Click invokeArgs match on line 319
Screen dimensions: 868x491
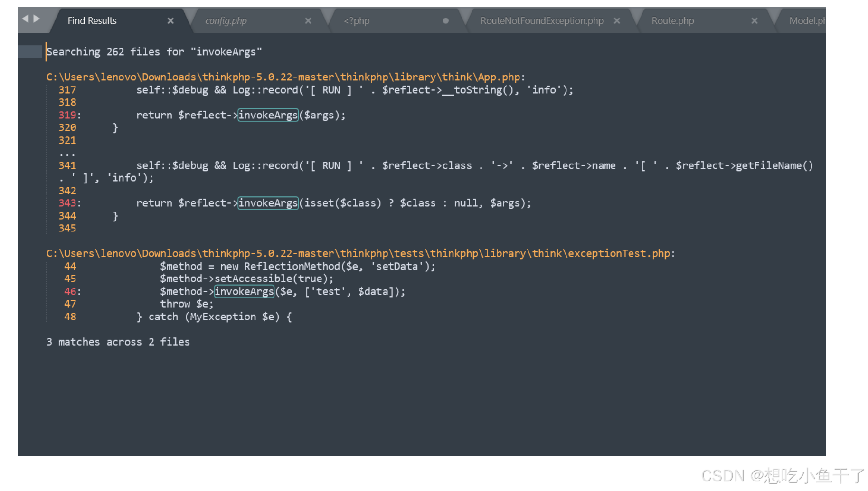(x=268, y=115)
